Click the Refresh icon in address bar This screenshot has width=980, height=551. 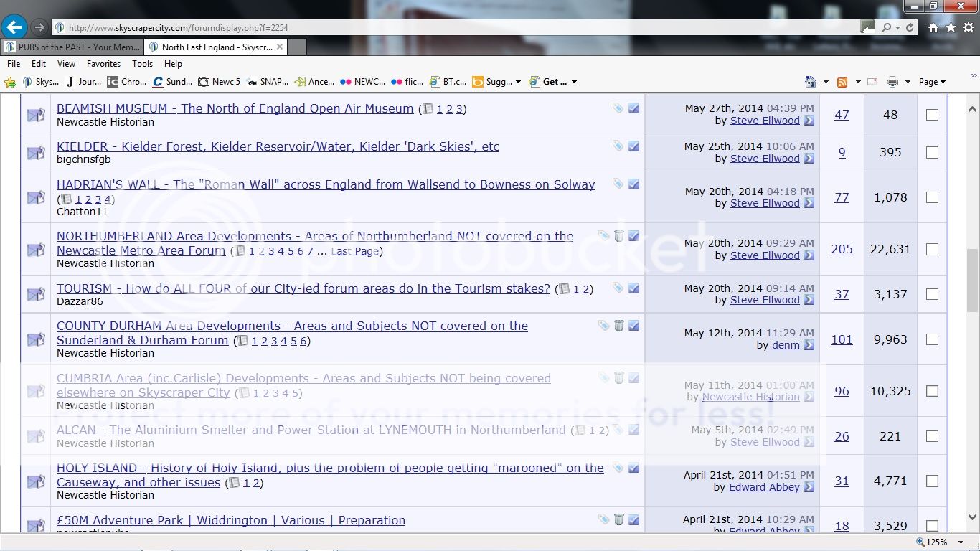pyautogui.click(x=910, y=28)
